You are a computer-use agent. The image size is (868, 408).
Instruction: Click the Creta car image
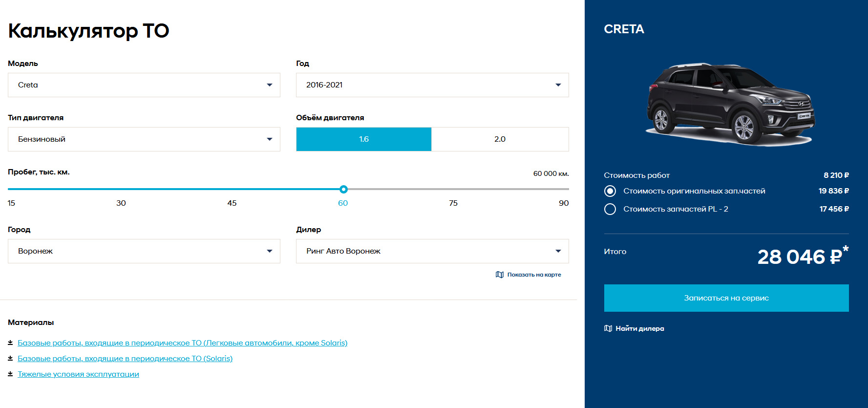[x=731, y=104]
